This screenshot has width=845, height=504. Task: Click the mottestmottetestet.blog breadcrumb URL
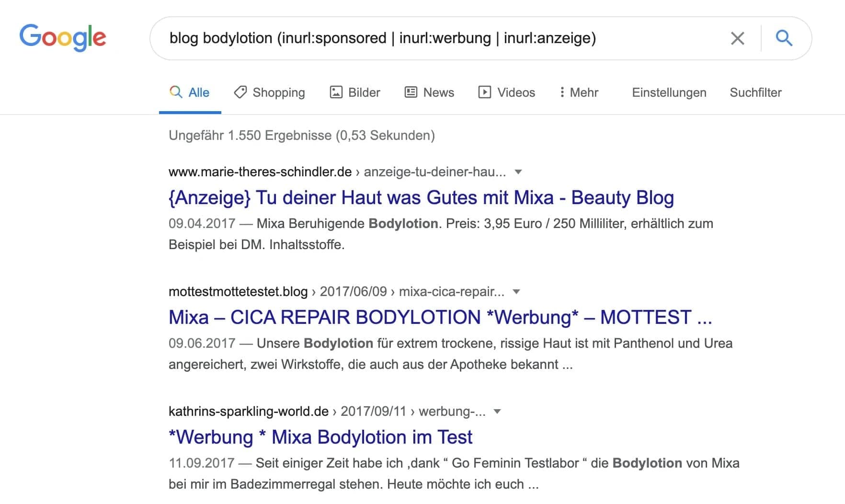pyautogui.click(x=238, y=291)
